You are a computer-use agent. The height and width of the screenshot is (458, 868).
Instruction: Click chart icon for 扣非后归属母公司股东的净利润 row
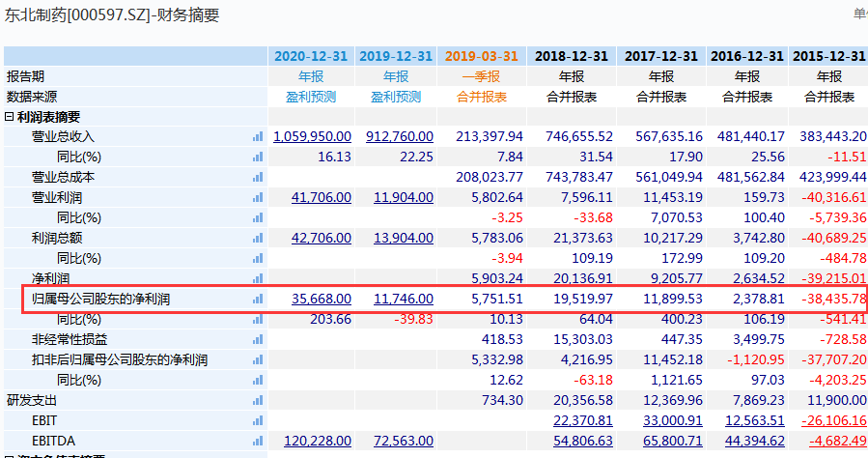pos(258,360)
